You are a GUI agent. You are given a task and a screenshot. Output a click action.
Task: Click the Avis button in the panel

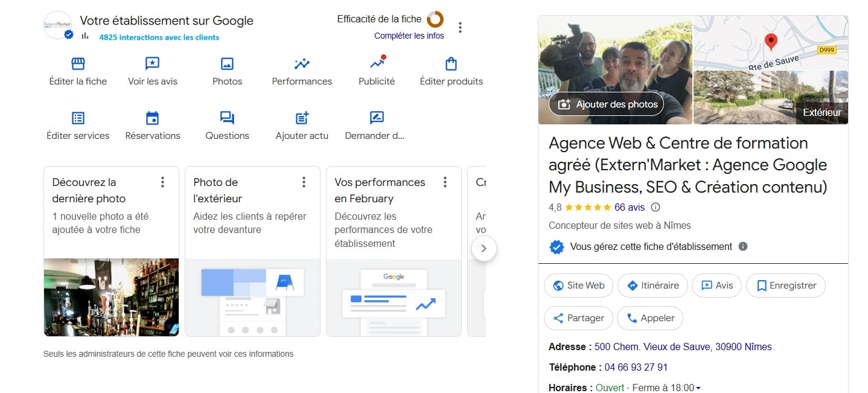pos(716,286)
